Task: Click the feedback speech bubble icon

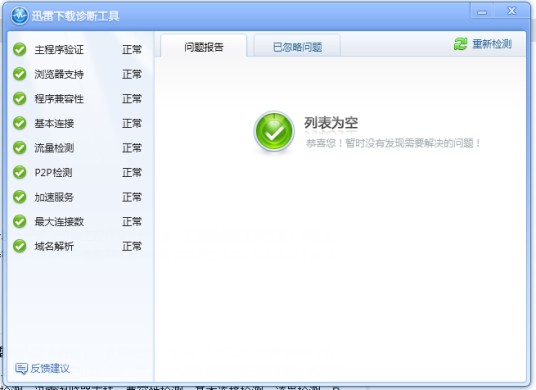Action: point(21,368)
